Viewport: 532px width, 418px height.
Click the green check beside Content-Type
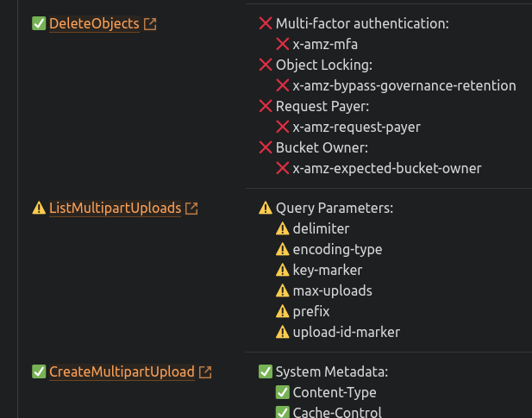click(283, 392)
